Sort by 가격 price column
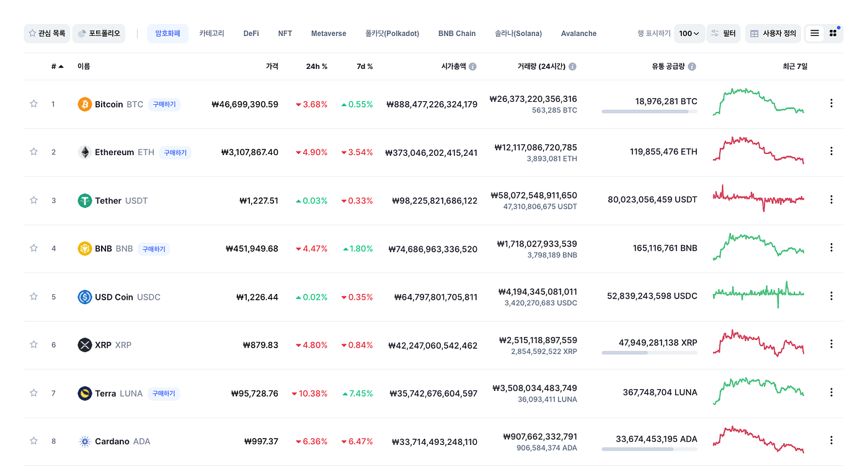This screenshot has height=466, width=868. pyautogui.click(x=272, y=66)
